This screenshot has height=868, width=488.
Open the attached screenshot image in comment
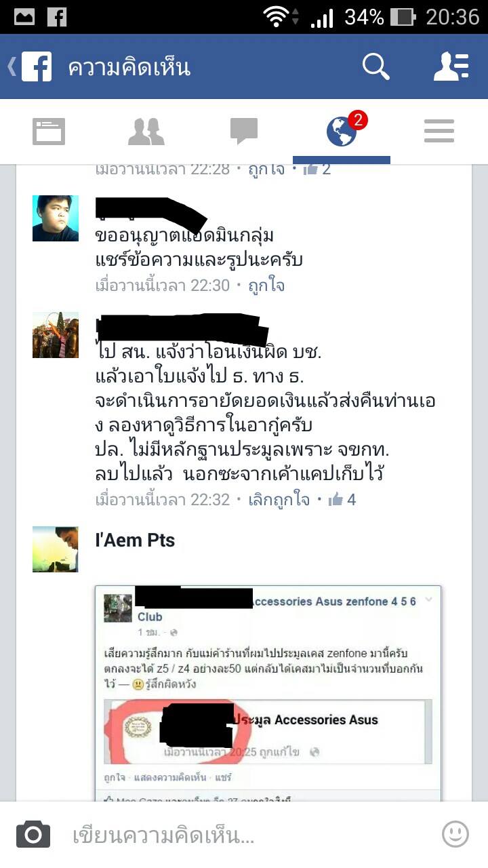tap(268, 693)
